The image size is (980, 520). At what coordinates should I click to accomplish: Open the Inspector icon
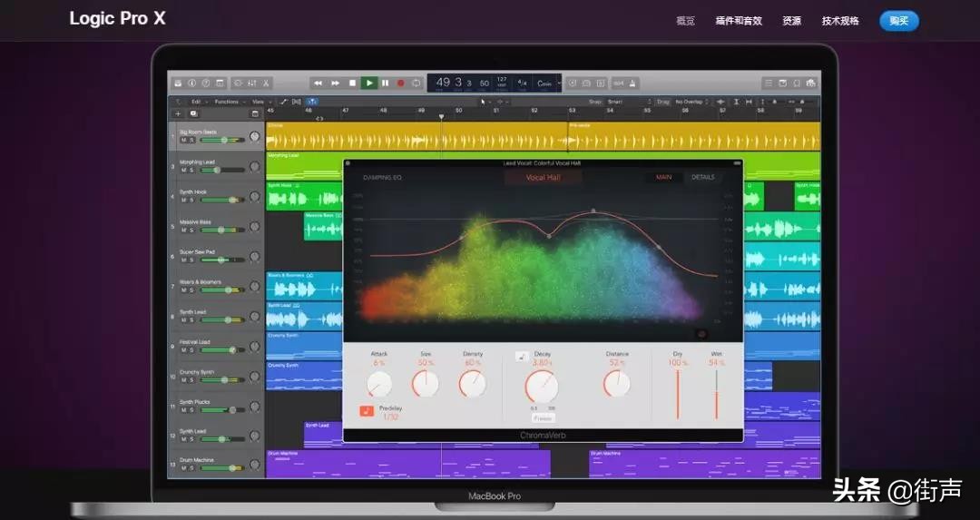[191, 83]
